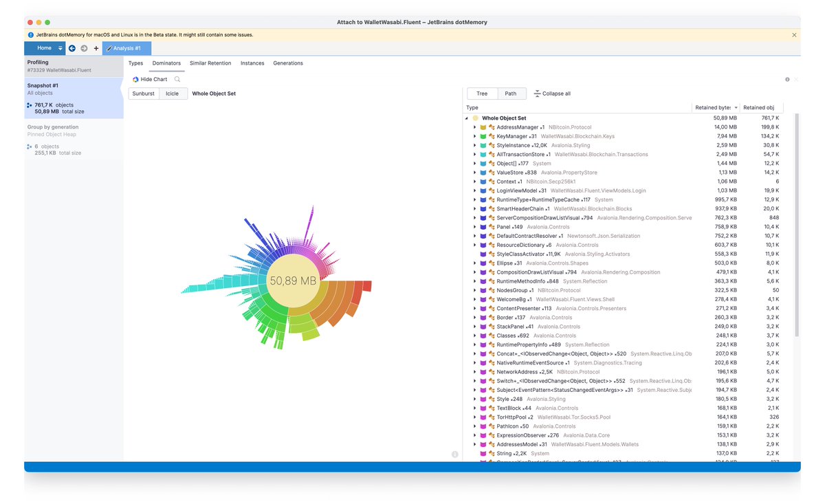Click the class icon of NodesGroup row
This screenshot has height=504, width=825.
492,290
